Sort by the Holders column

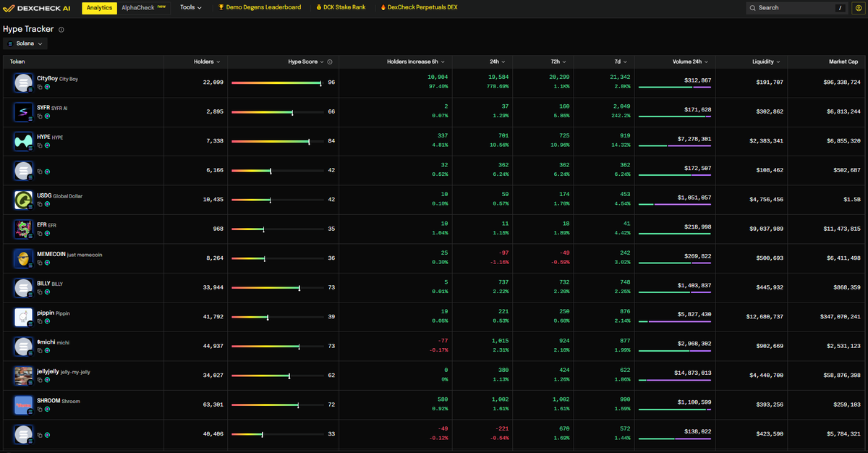pos(208,62)
